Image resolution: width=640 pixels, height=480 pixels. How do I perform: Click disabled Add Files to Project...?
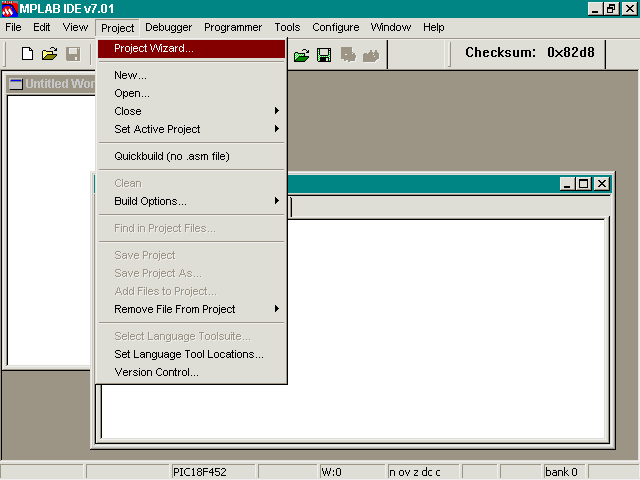[191, 291]
